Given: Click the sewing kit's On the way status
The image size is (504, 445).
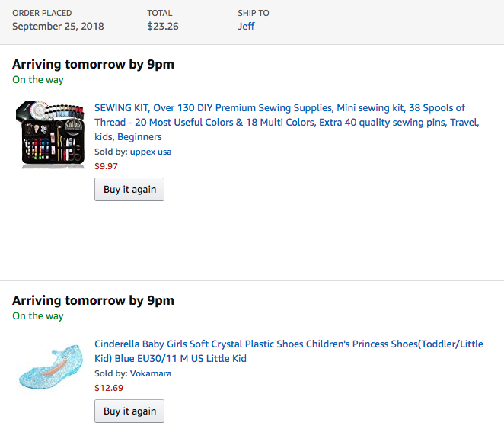Looking at the screenshot, I should [x=38, y=80].
